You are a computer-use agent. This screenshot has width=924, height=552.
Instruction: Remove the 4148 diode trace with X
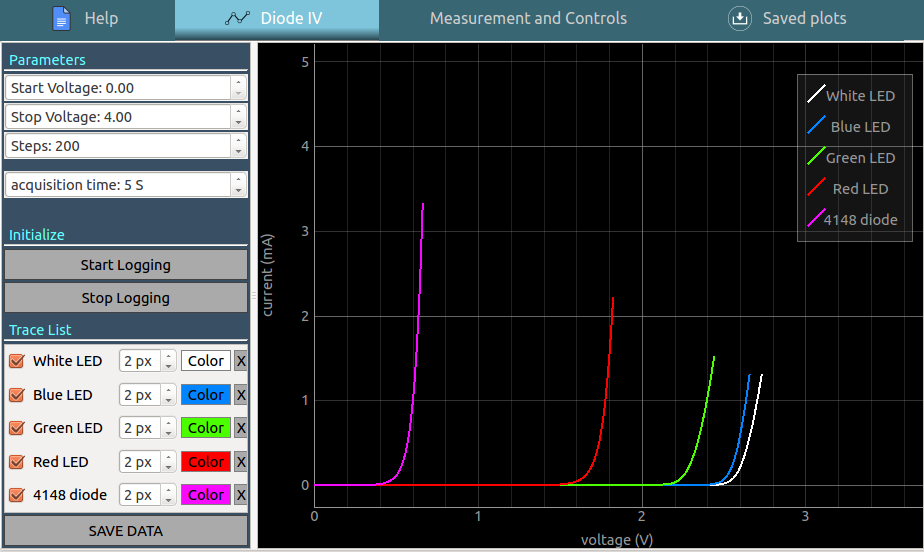(x=241, y=495)
